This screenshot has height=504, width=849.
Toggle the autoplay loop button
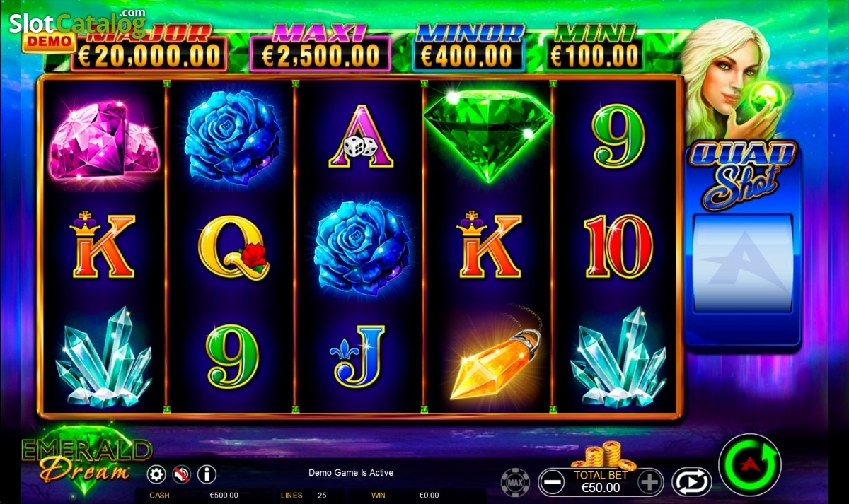click(x=692, y=482)
